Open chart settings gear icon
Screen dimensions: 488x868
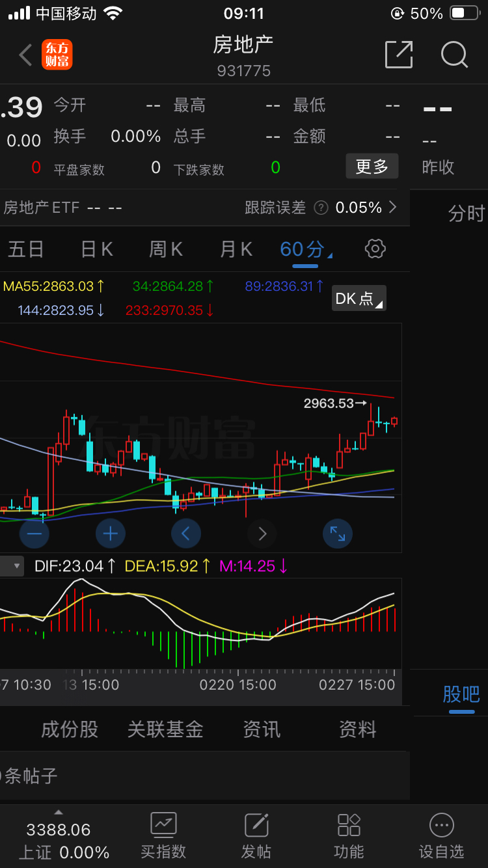[375, 249]
